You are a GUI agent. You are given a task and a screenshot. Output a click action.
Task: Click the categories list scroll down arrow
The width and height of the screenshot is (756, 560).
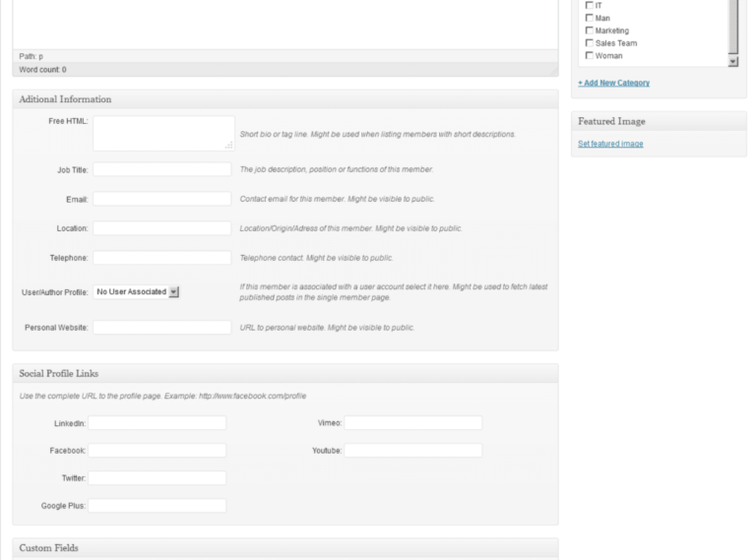(x=733, y=62)
